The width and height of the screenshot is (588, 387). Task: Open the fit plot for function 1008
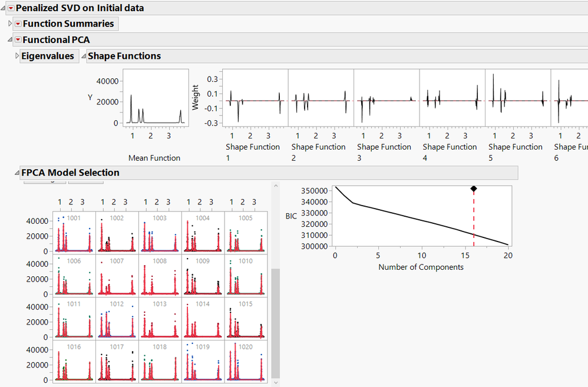(x=160, y=276)
